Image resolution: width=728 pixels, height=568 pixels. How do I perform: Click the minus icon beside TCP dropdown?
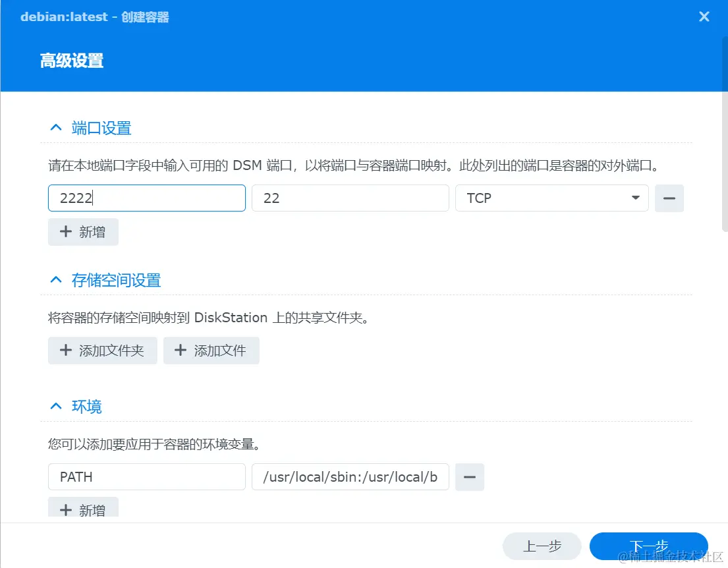point(669,198)
